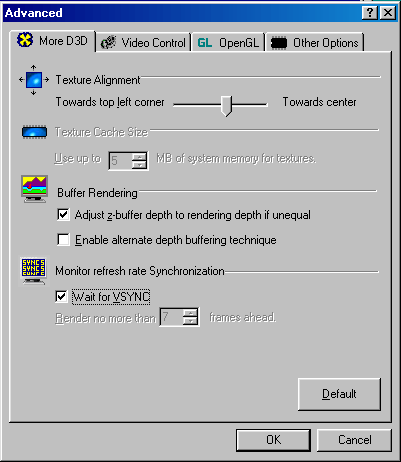Screen dimensions: 401x462
Task: Uncheck Adjust z-buffer depth checkbox
Action: (x=63, y=215)
